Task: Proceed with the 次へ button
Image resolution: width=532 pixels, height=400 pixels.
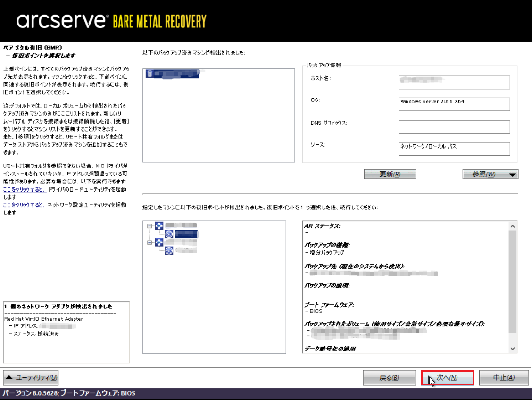Action: (x=447, y=378)
